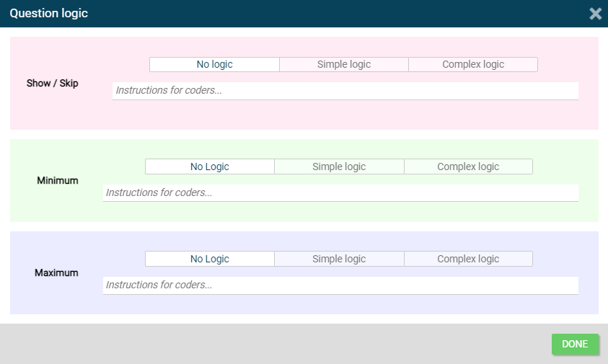Set Minimum to No Logic
Screen dimensions: 608x364
[x=209, y=167]
